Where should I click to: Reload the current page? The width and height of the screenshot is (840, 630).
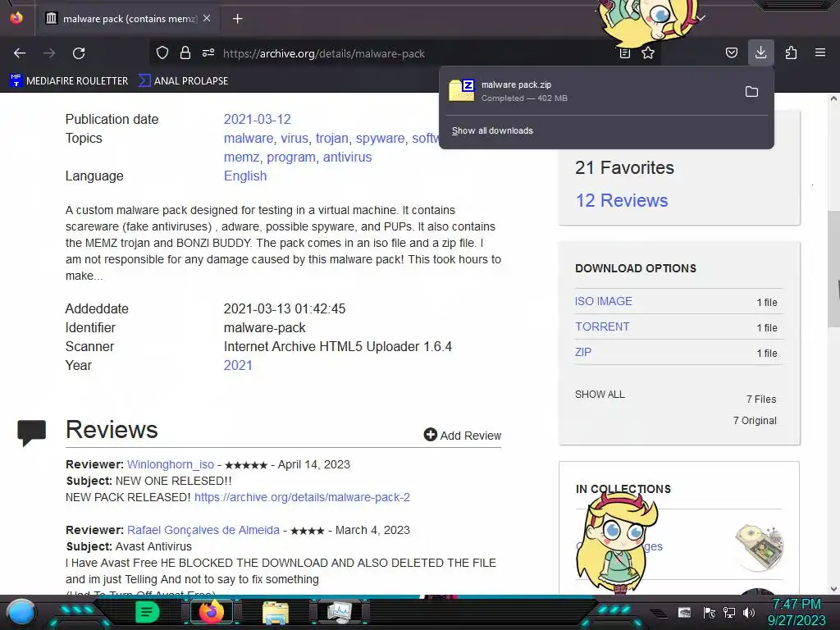79,53
